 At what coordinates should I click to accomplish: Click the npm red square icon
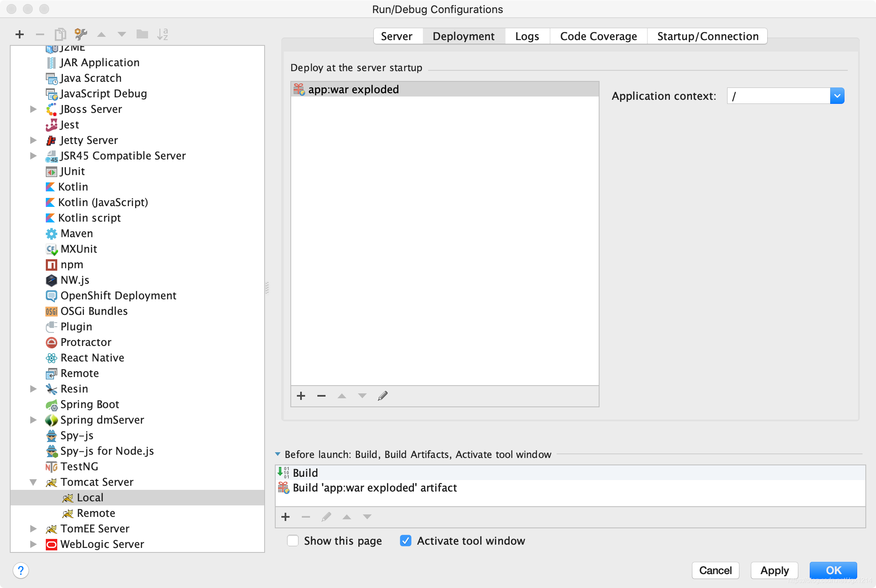pos(51,265)
